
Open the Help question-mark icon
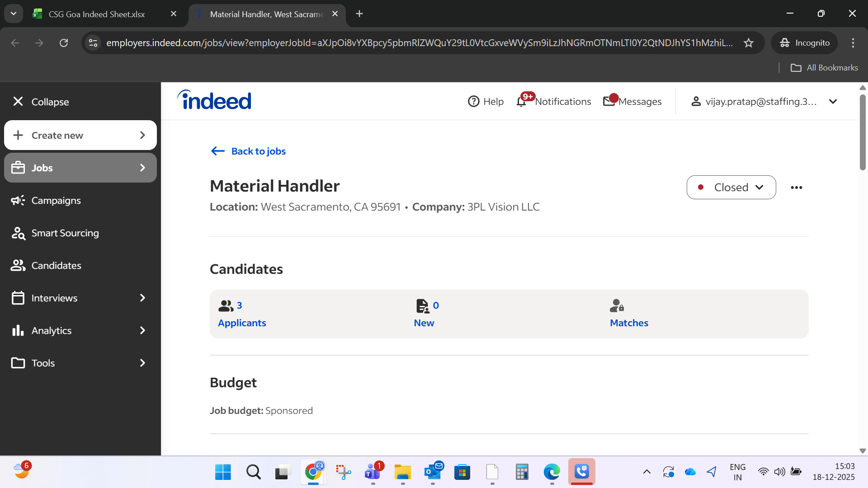click(x=473, y=101)
